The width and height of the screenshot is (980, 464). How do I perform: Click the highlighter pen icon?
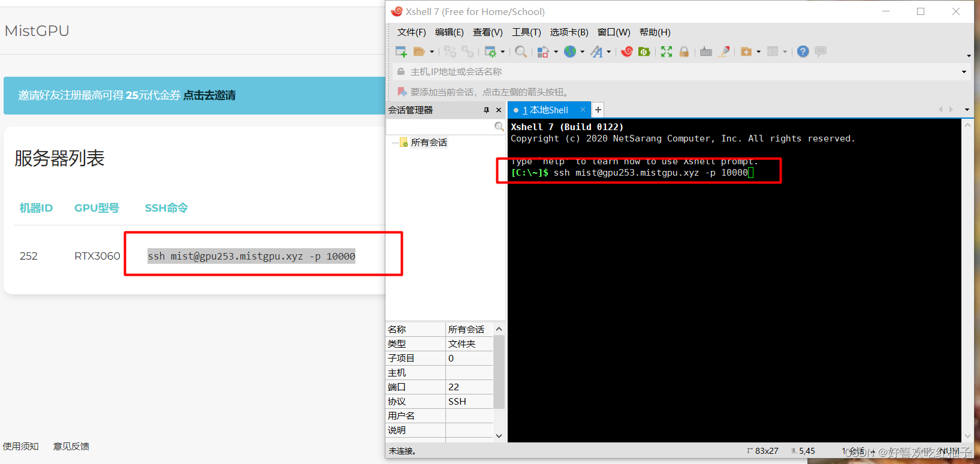coord(724,52)
